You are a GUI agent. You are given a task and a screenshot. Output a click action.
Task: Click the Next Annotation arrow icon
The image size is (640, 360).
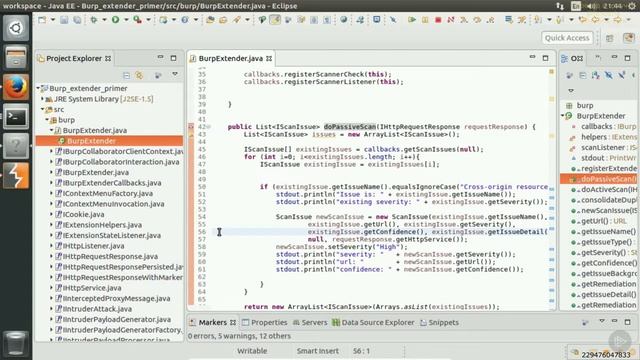coord(538,20)
